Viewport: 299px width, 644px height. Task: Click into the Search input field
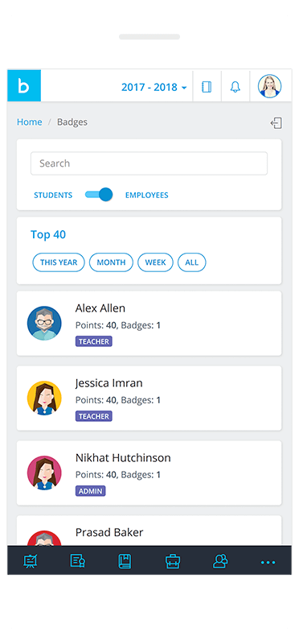point(149,163)
